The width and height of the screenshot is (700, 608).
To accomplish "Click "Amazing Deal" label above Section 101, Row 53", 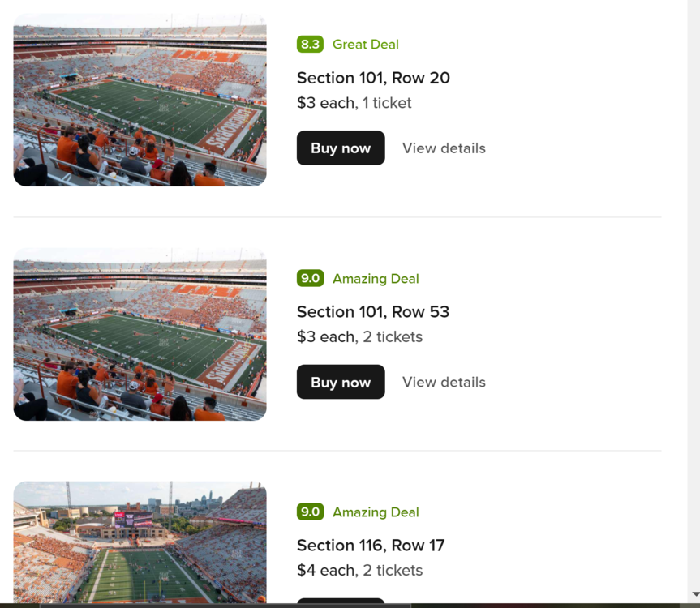I will (x=376, y=279).
